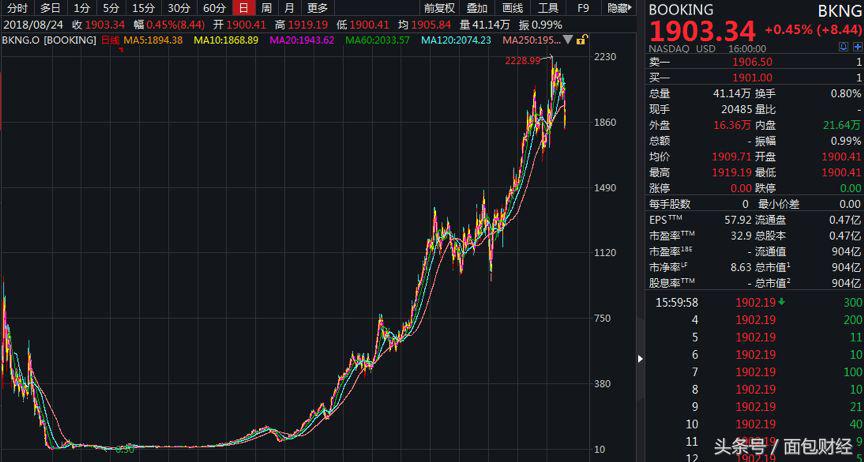Click 隐藏 to hide side panel
The image size is (864, 462).
[619, 8]
